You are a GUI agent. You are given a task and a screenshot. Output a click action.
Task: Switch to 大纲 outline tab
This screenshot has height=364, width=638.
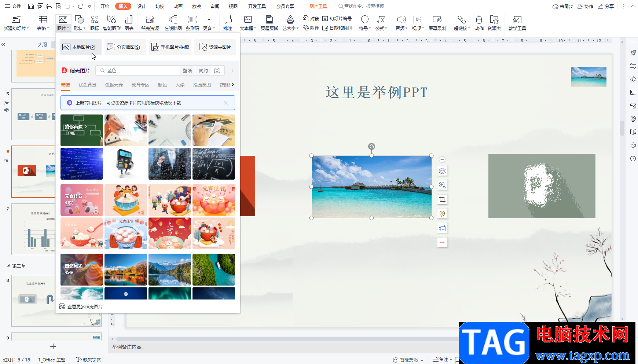[43, 44]
